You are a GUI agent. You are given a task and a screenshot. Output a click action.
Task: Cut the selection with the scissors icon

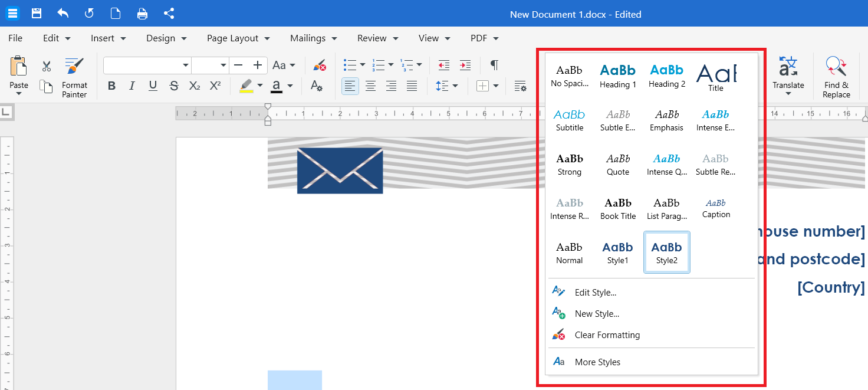47,65
